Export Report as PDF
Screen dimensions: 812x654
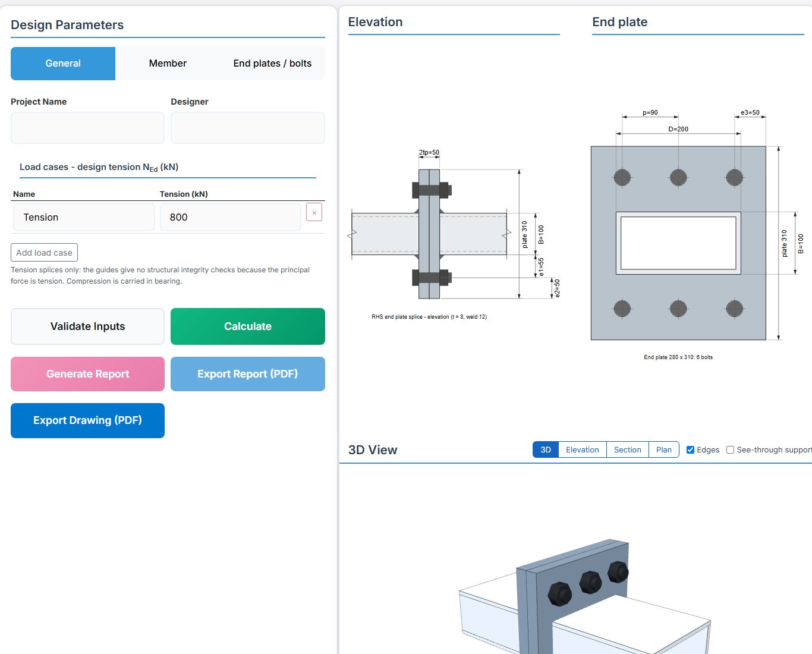coord(248,374)
